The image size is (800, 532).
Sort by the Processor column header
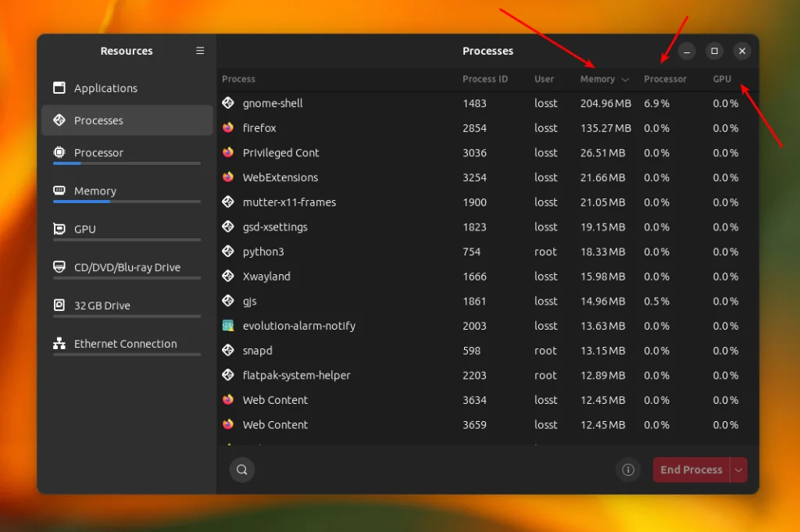pos(665,79)
